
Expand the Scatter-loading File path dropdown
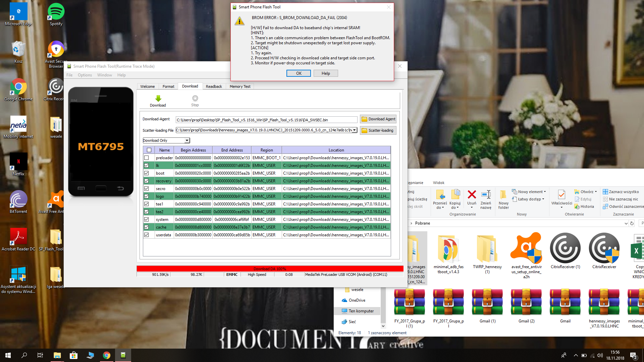354,130
